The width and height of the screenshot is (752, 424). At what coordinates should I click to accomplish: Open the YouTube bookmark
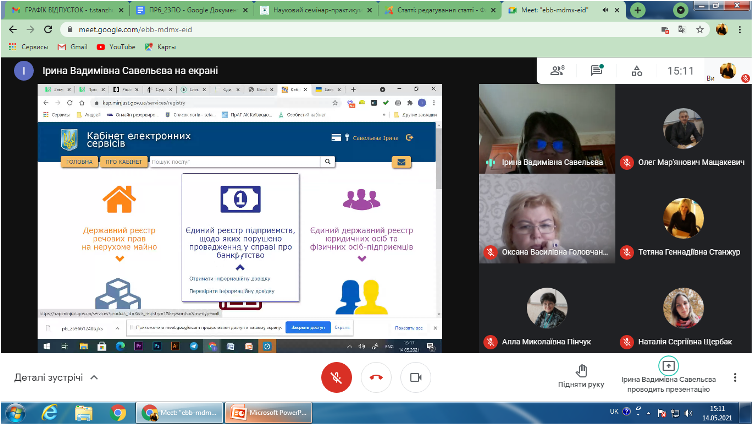coord(116,47)
